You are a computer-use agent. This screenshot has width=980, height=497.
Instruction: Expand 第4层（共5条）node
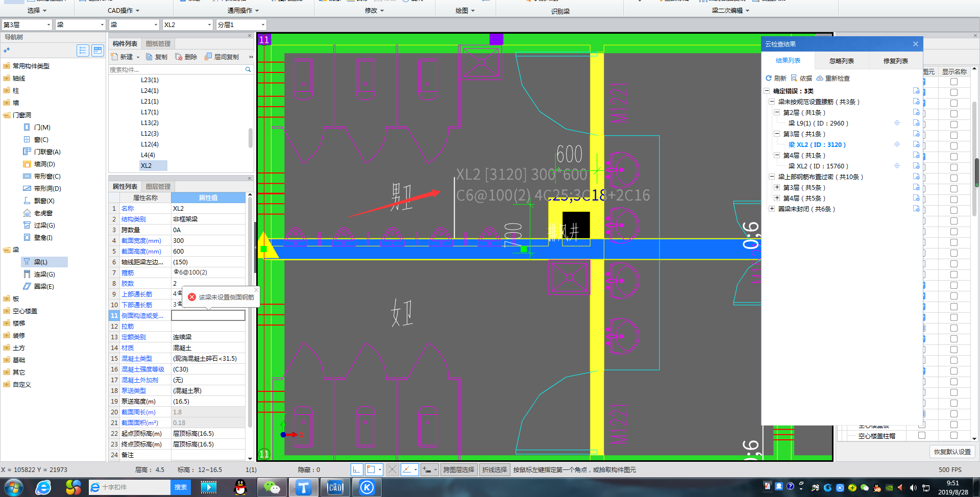777,198
